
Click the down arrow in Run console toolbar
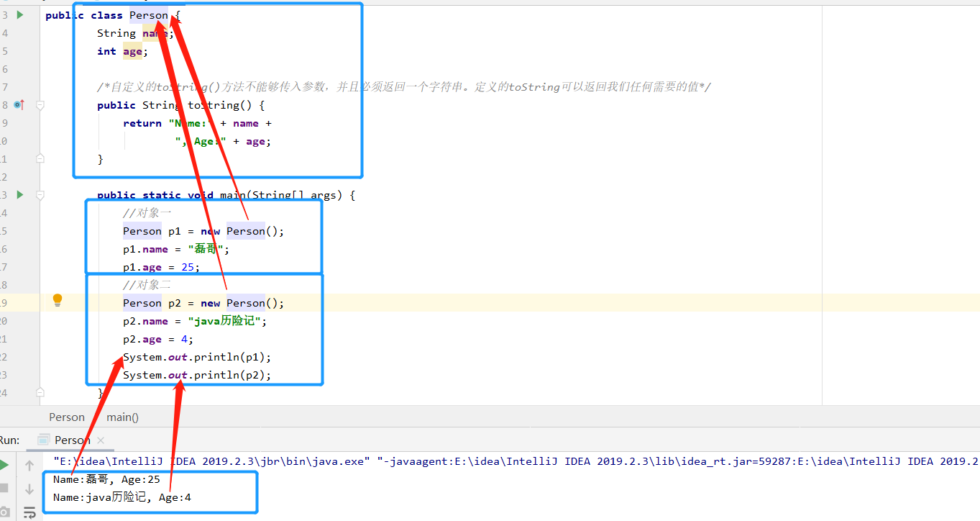[29, 489]
